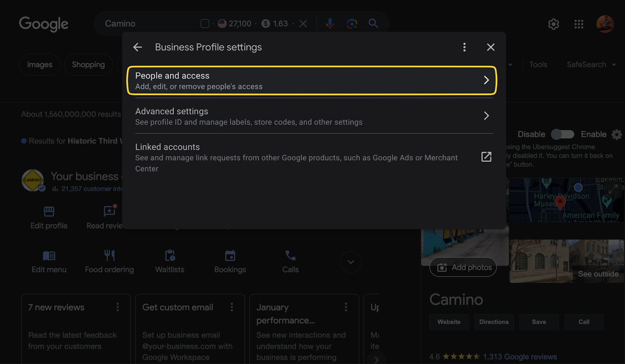Switch to the Images filter
Screen dimensions: 625x364
(39, 65)
